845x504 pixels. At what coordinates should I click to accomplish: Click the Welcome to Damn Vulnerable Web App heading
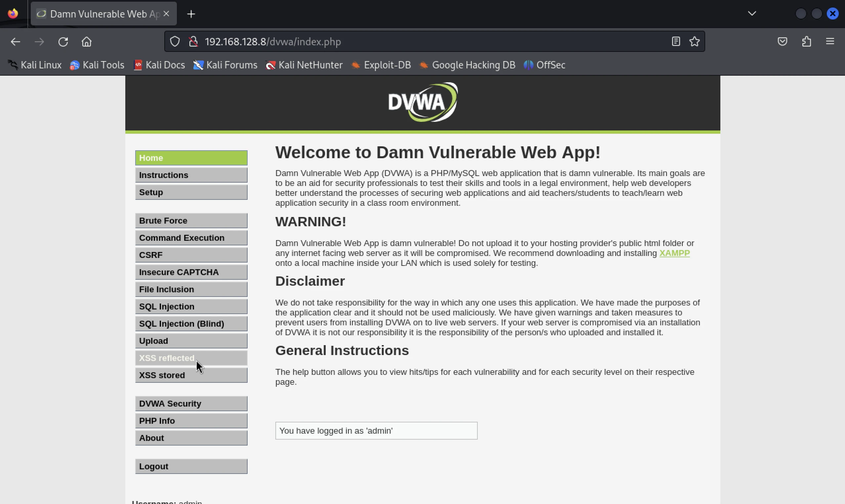pyautogui.click(x=438, y=152)
